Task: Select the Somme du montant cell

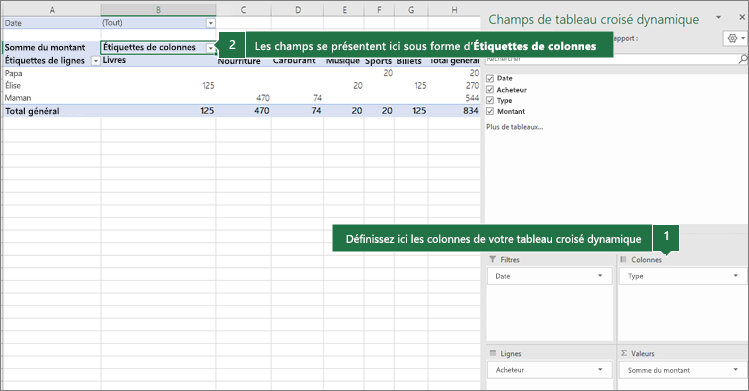Action: pyautogui.click(x=52, y=47)
